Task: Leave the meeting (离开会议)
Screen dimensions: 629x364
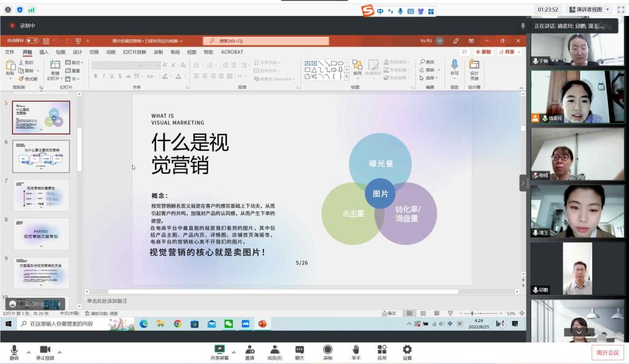Action: click(608, 353)
